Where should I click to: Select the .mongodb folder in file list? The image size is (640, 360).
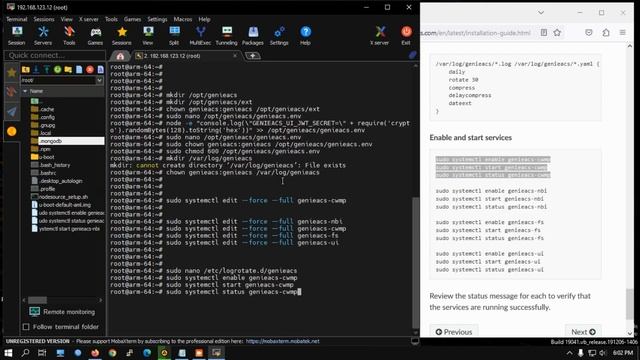[x=67, y=141]
